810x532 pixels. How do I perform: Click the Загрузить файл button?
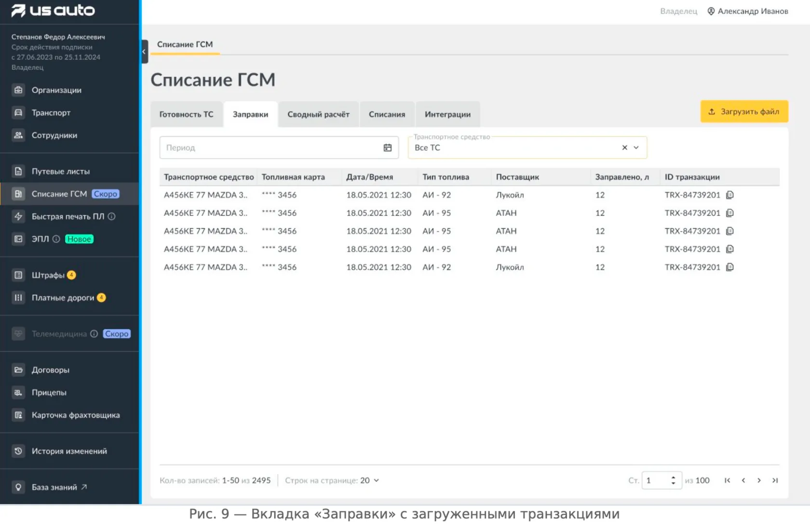(x=744, y=111)
